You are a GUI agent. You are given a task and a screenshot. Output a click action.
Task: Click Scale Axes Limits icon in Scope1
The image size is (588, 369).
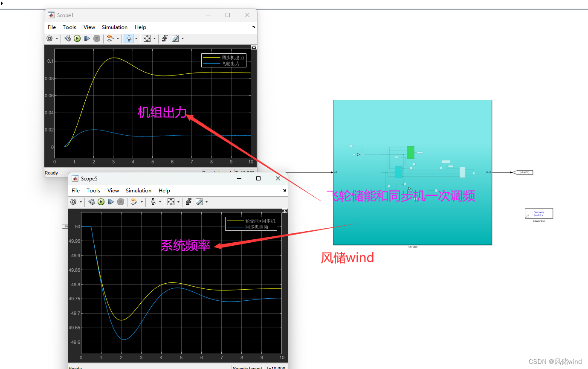coord(147,38)
